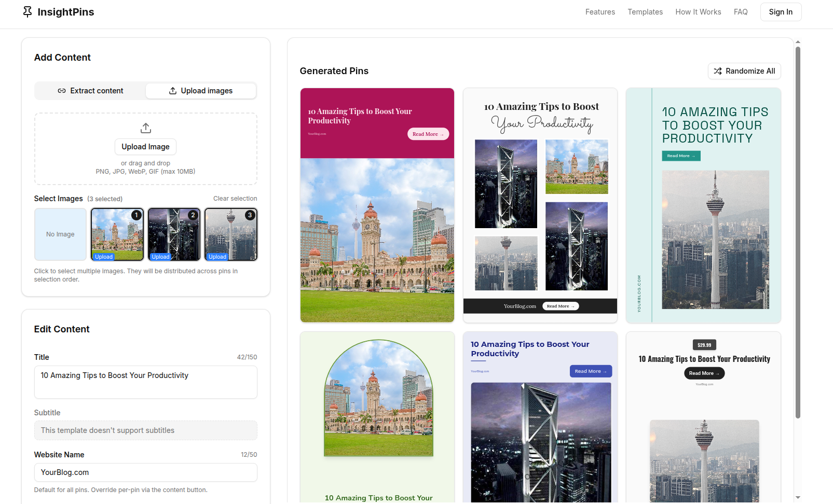The width and height of the screenshot is (833, 504).
Task: Toggle selected image number 2 skyscraper thumbnail
Action: (174, 234)
